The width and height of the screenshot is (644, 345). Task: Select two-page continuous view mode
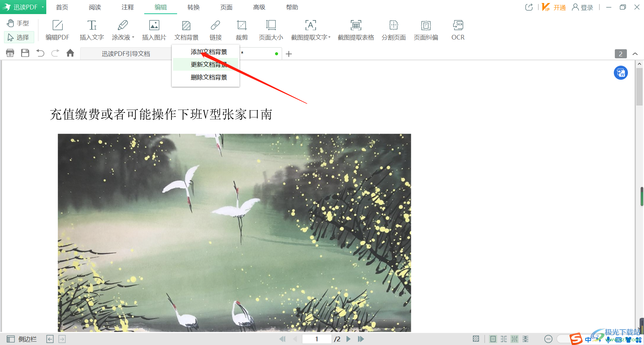pyautogui.click(x=526, y=339)
